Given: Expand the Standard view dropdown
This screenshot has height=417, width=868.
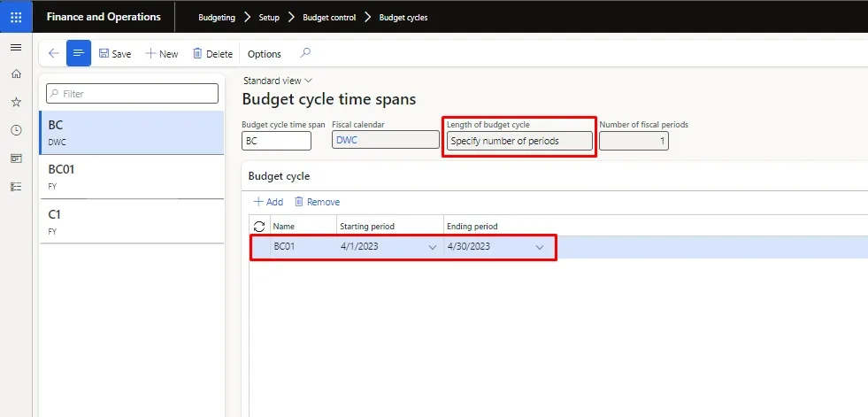Looking at the screenshot, I should coord(277,81).
